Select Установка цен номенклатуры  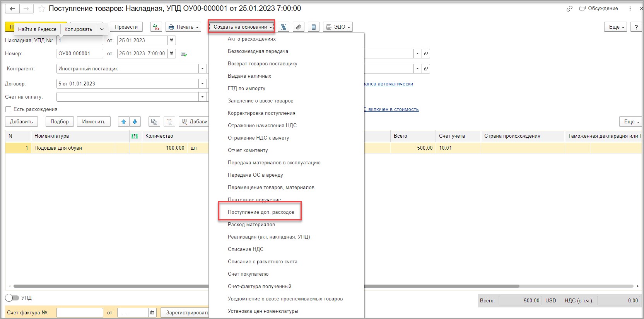[263, 311]
